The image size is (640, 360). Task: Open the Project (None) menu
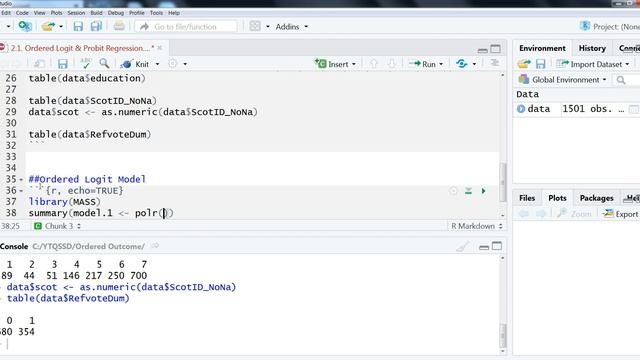pyautogui.click(x=610, y=27)
